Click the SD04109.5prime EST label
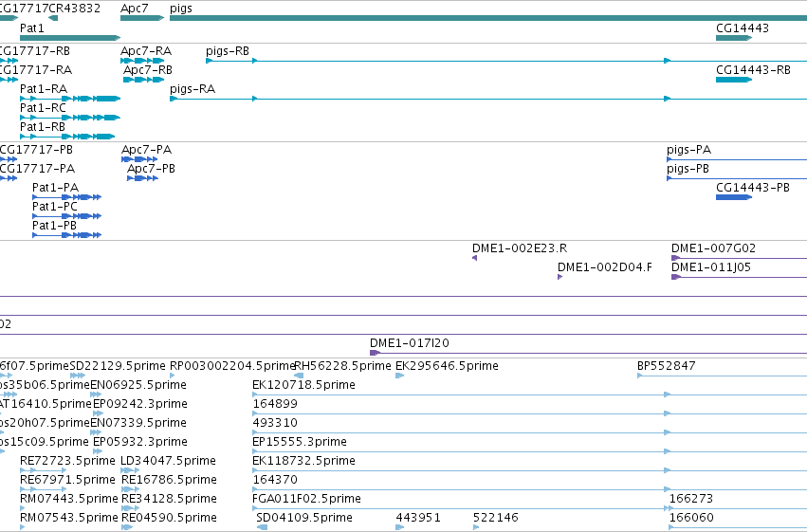This screenshot has width=807, height=532. (x=304, y=518)
